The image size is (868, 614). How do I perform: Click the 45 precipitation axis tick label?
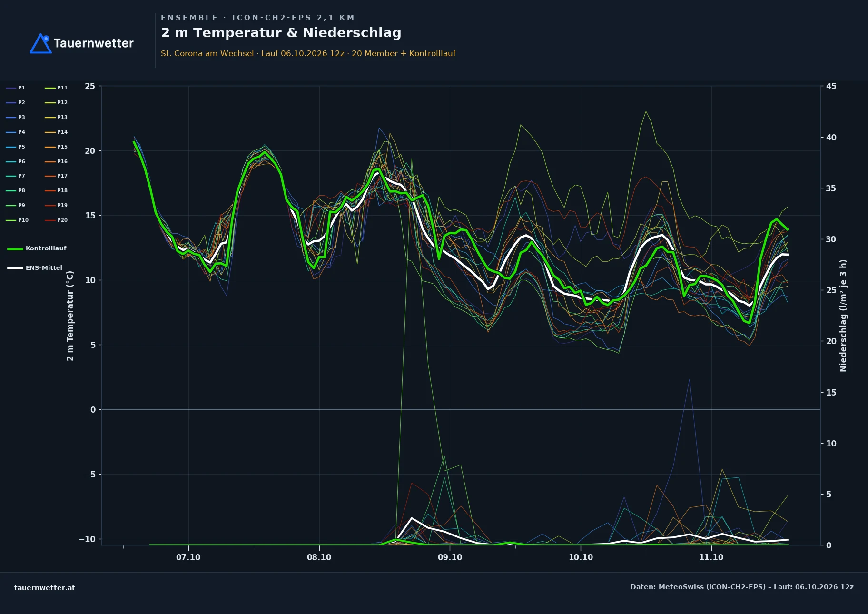point(831,86)
